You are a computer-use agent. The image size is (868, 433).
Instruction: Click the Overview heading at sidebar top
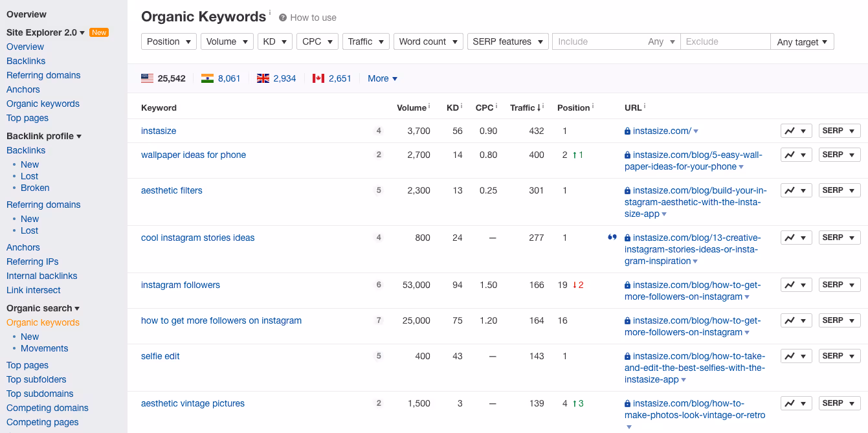(27, 14)
